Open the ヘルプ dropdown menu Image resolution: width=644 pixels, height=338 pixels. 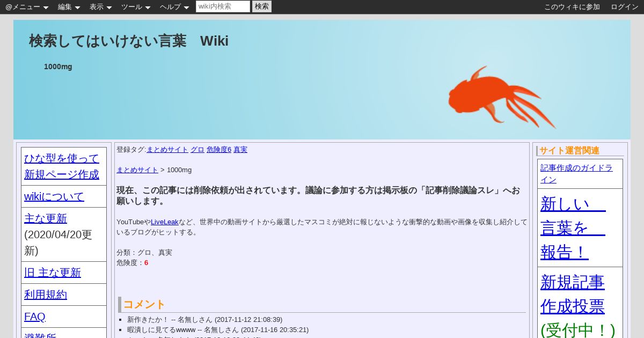pyautogui.click(x=174, y=7)
